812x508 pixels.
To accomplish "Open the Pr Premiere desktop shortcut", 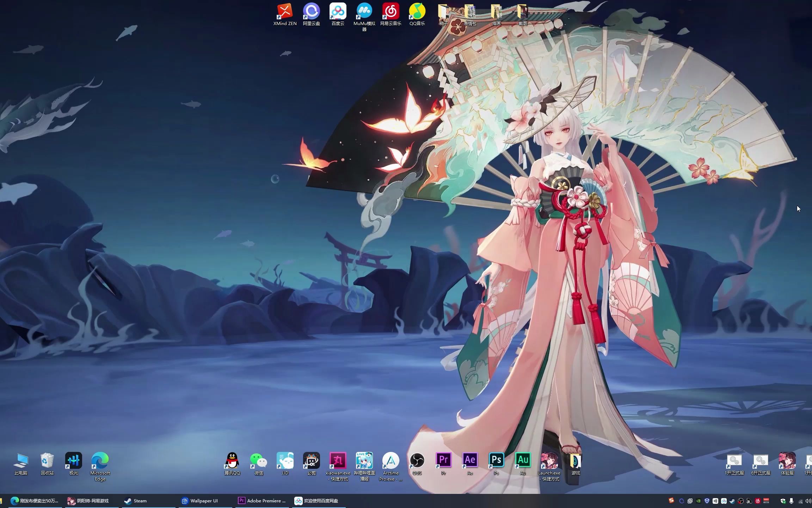I will click(x=443, y=464).
